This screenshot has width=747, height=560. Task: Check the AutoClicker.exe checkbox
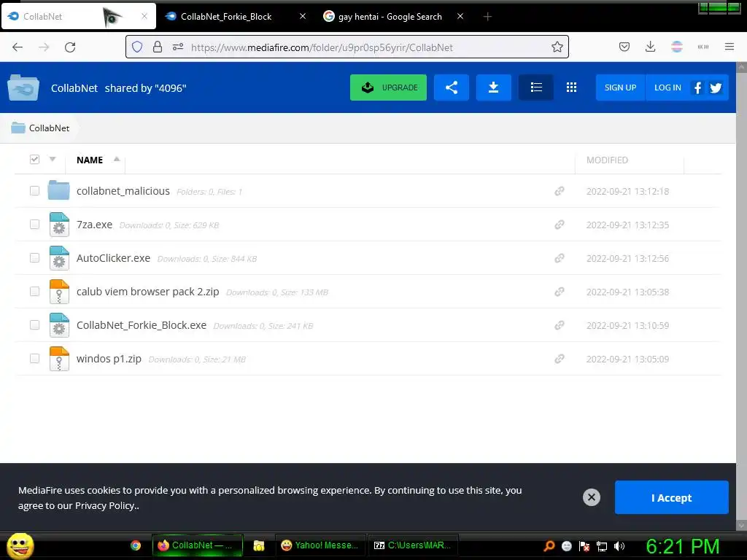coord(34,257)
